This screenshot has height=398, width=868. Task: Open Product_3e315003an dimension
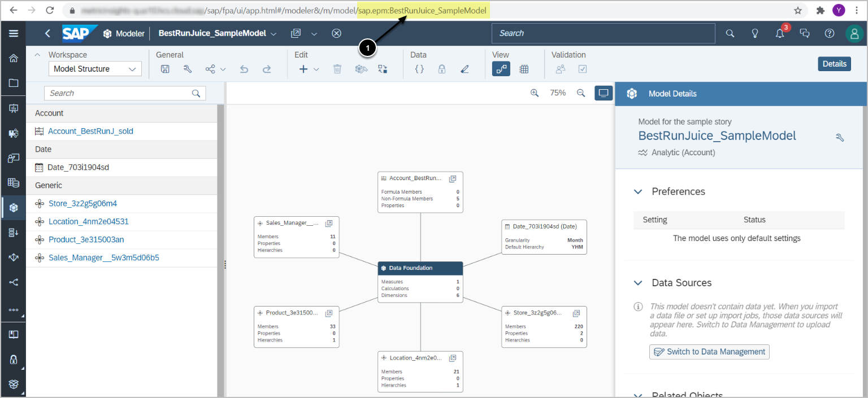pos(86,239)
